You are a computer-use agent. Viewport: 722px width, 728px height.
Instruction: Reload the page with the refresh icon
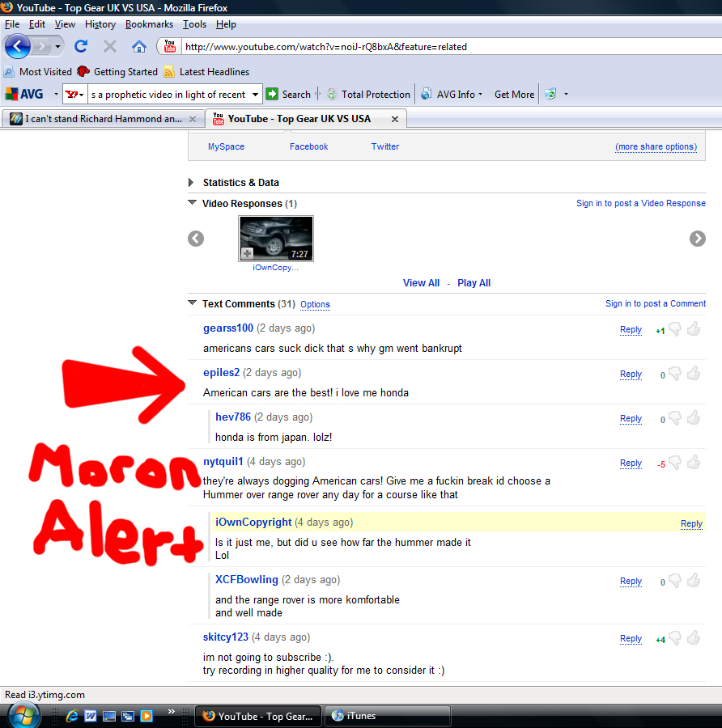click(81, 46)
